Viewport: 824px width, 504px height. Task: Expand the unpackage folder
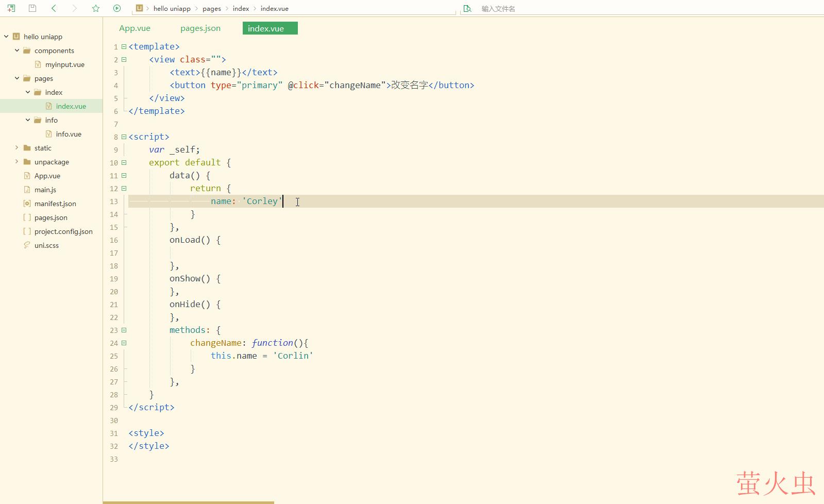pyautogui.click(x=17, y=162)
